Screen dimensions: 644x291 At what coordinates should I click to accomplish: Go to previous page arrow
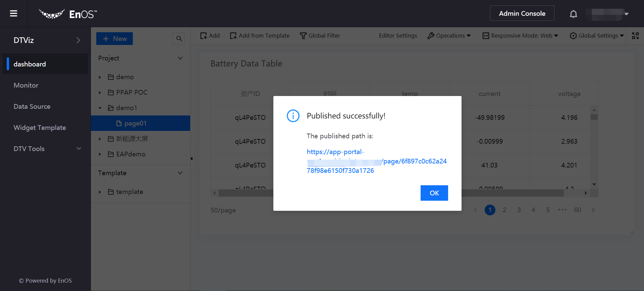pyautogui.click(x=475, y=210)
